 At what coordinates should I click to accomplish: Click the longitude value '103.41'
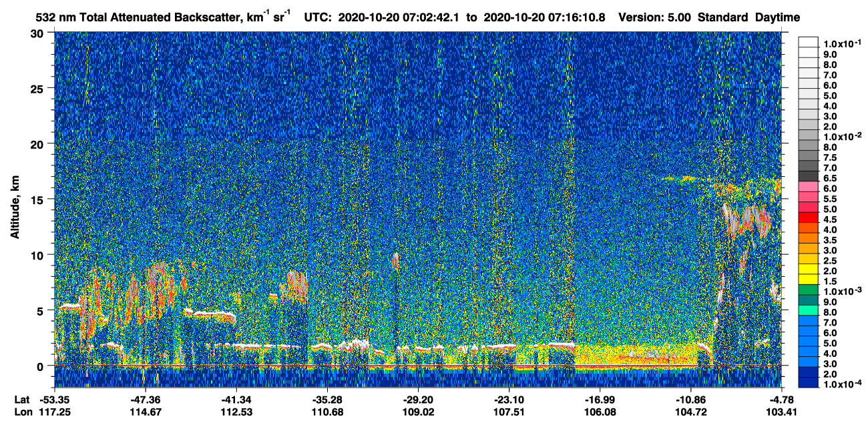[781, 412]
